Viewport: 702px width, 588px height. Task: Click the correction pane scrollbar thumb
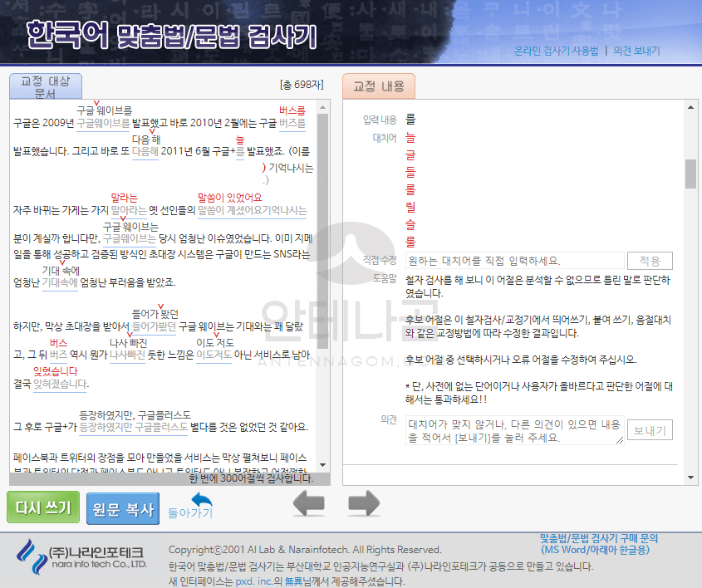pyautogui.click(x=691, y=174)
